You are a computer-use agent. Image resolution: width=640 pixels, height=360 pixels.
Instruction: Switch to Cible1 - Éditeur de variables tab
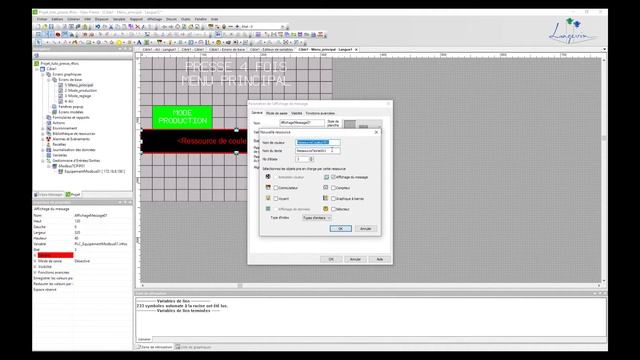point(271,49)
